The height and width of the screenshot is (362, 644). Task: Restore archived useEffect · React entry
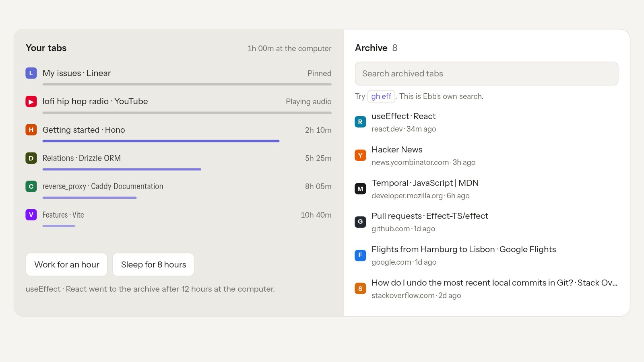[x=487, y=122]
